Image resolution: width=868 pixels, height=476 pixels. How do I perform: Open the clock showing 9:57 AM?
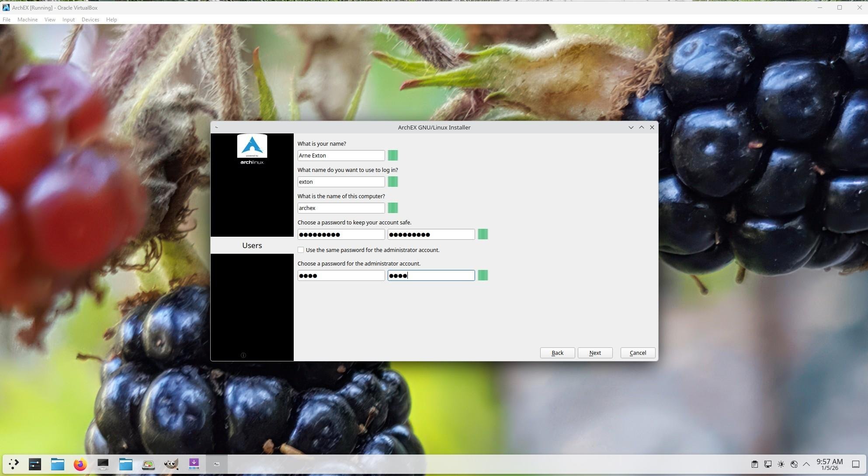click(x=829, y=464)
